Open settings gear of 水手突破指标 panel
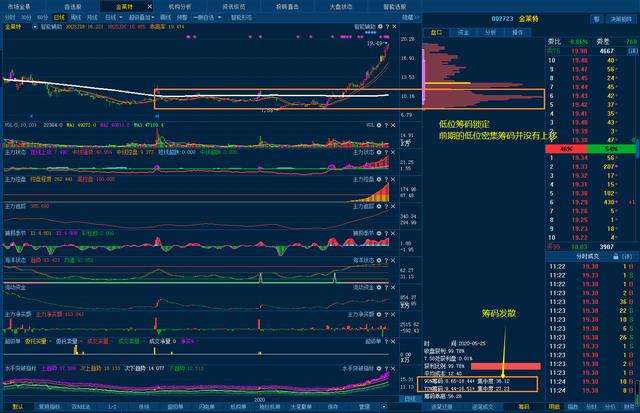Screen dimensions: 640x413 (379, 369)
